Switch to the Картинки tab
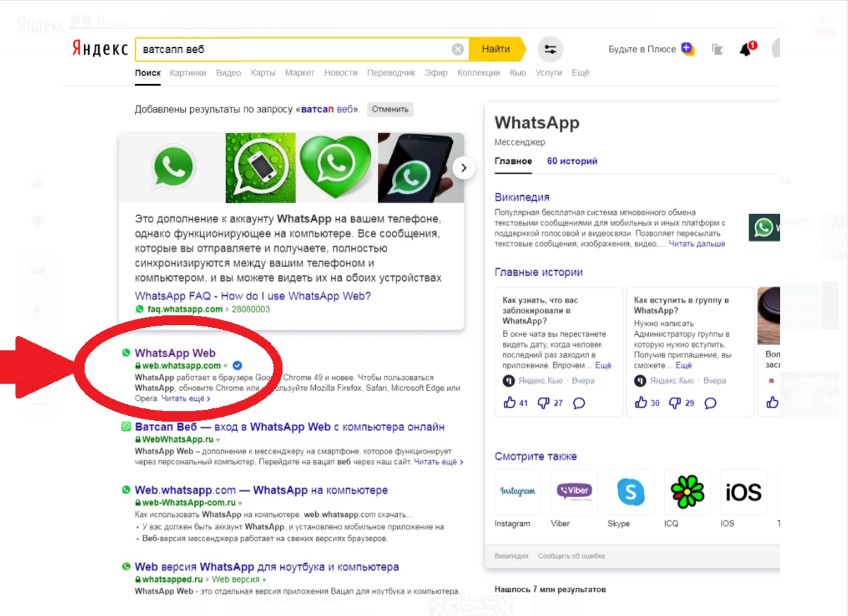848x616 pixels. (188, 73)
